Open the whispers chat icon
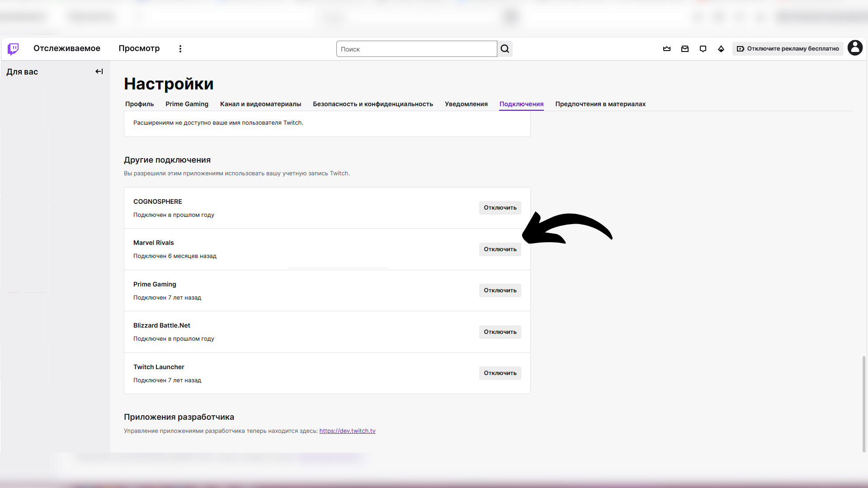 pos(703,49)
